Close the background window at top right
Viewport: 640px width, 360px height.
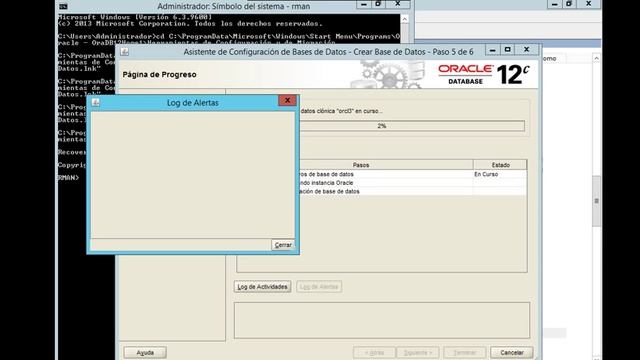[x=588, y=4]
